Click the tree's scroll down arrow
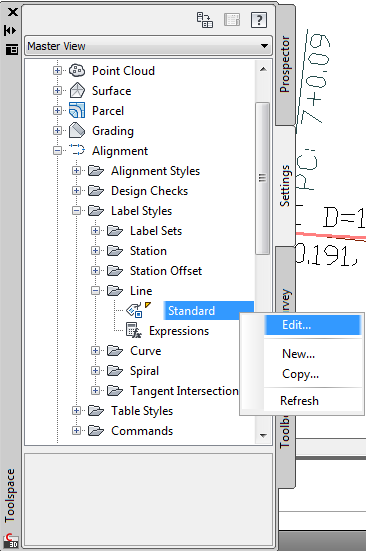The height and width of the screenshot is (551, 366). [x=263, y=436]
